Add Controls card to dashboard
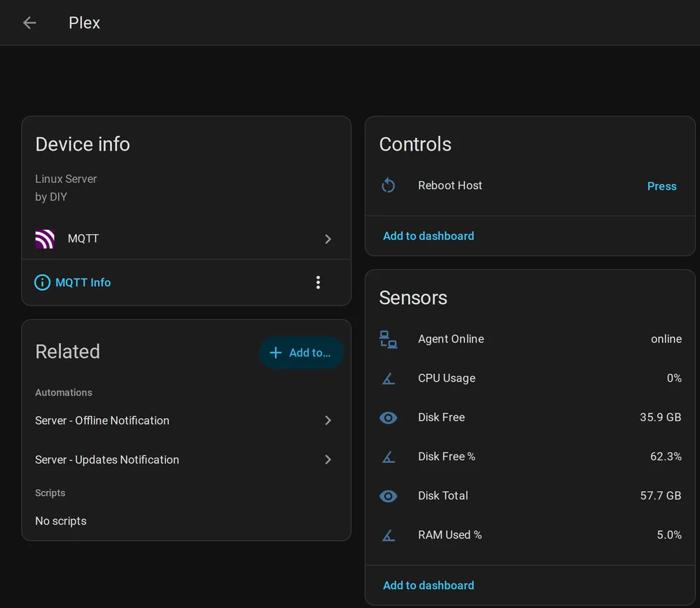The height and width of the screenshot is (608, 700). (x=428, y=236)
